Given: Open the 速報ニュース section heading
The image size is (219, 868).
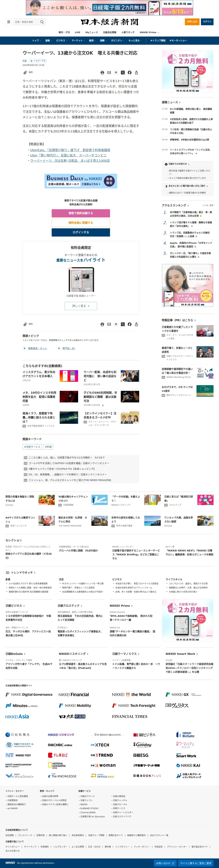Looking at the screenshot, I should (171, 102).
